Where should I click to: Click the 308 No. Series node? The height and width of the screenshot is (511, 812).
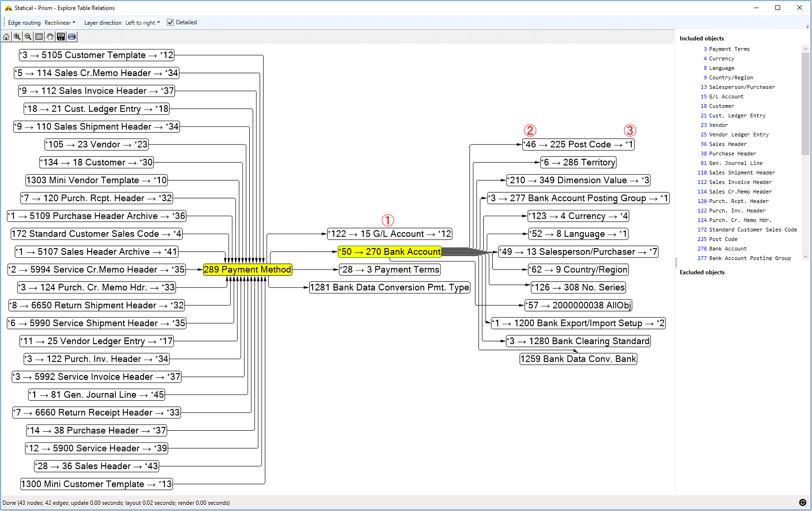(578, 288)
